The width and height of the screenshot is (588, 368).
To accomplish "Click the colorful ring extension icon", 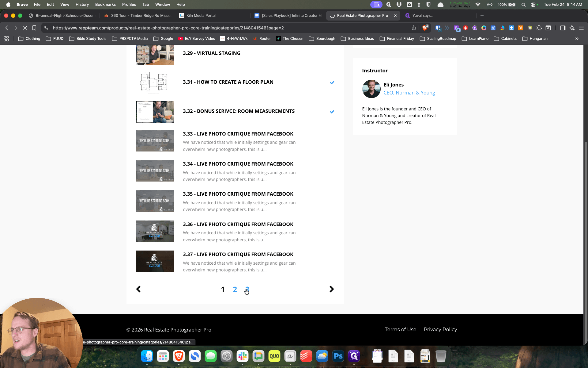I will (x=484, y=28).
